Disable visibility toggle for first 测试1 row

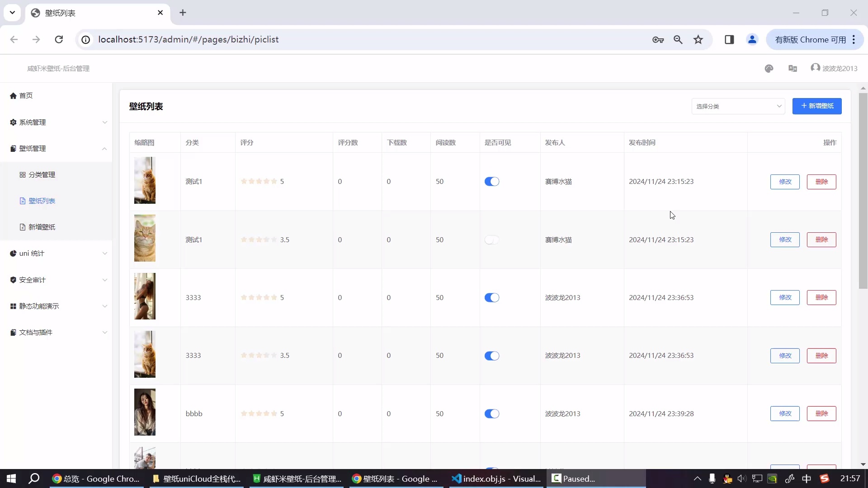492,182
